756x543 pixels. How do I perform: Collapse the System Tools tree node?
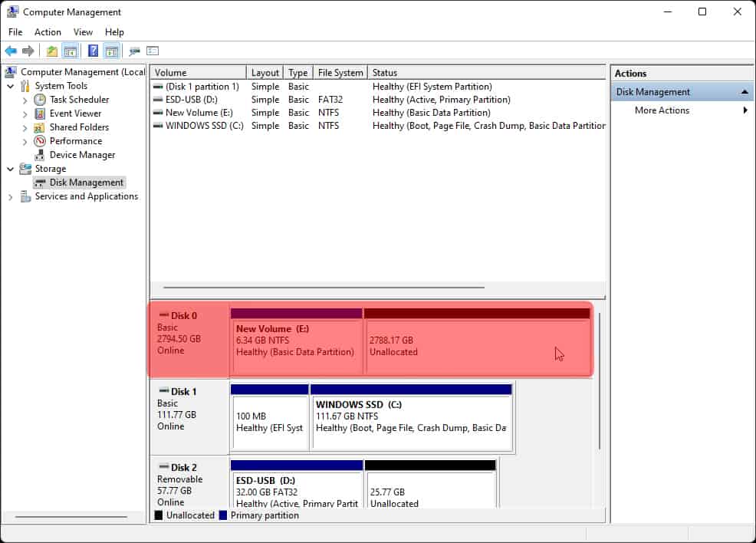click(11, 87)
